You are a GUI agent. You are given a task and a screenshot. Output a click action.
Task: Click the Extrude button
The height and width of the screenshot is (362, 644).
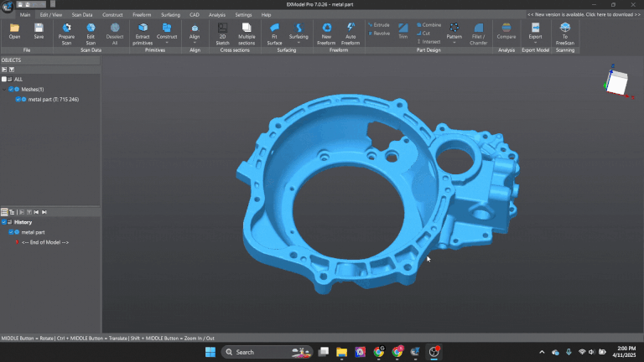pyautogui.click(x=377, y=25)
